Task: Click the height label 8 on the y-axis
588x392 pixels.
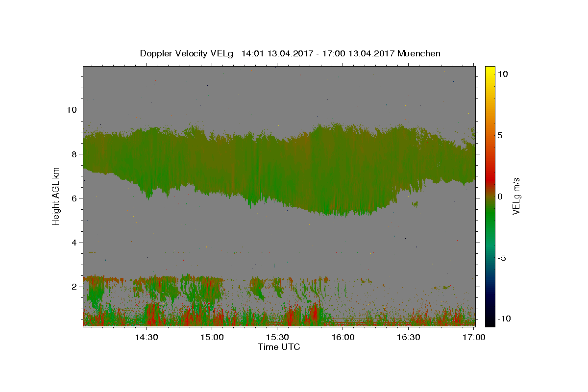Action: point(74,154)
